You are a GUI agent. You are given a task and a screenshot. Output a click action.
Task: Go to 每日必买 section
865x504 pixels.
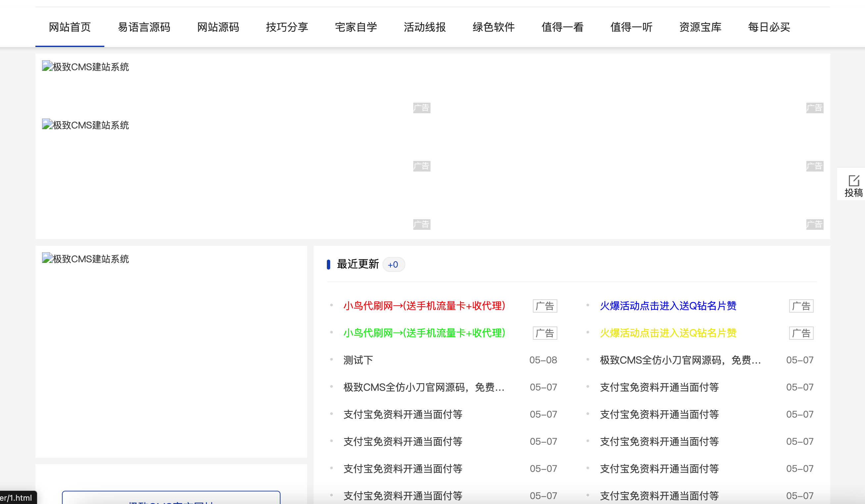pyautogui.click(x=769, y=27)
